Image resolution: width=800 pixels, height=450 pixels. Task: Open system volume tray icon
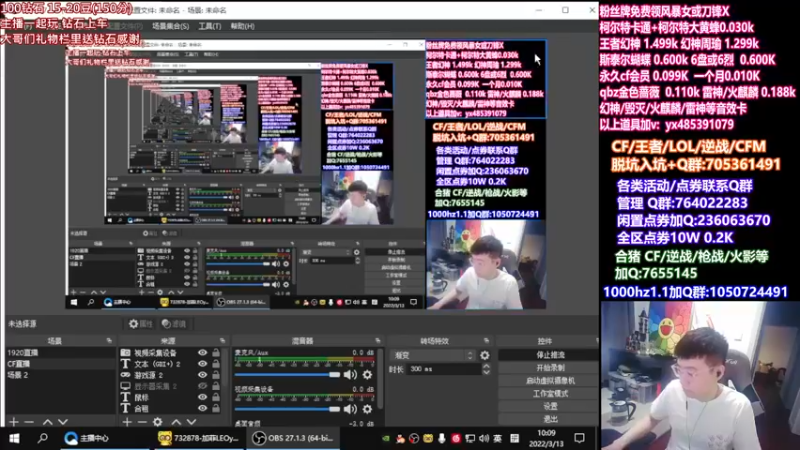click(483, 438)
